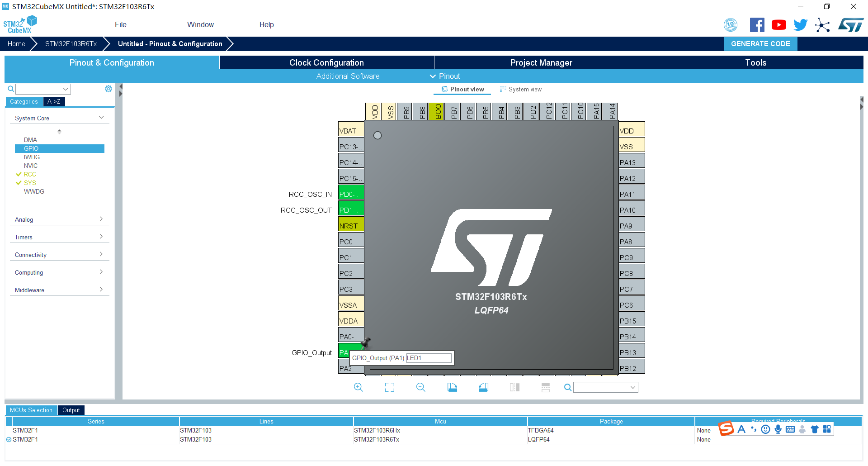Select the Pinout view tab
Image resolution: width=868 pixels, height=466 pixels.
[462, 89]
